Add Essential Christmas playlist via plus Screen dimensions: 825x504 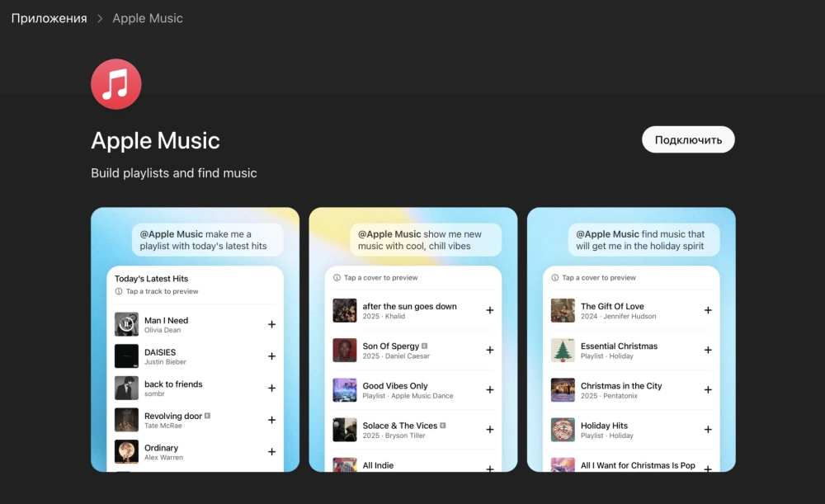pos(707,350)
